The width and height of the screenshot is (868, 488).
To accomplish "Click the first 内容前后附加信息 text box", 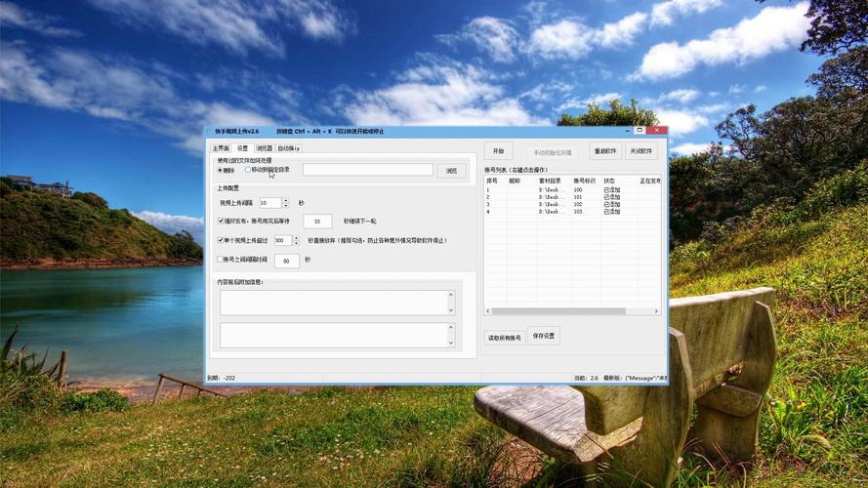I will click(x=333, y=303).
